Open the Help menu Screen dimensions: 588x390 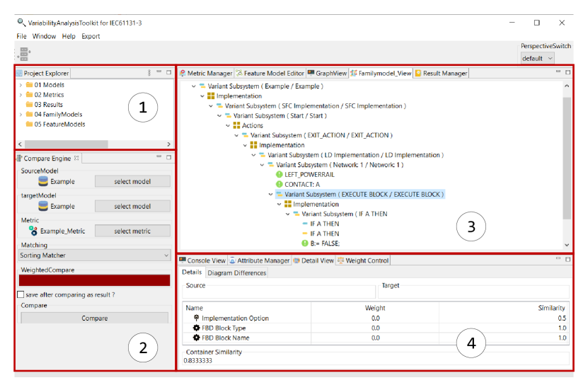pos(69,36)
